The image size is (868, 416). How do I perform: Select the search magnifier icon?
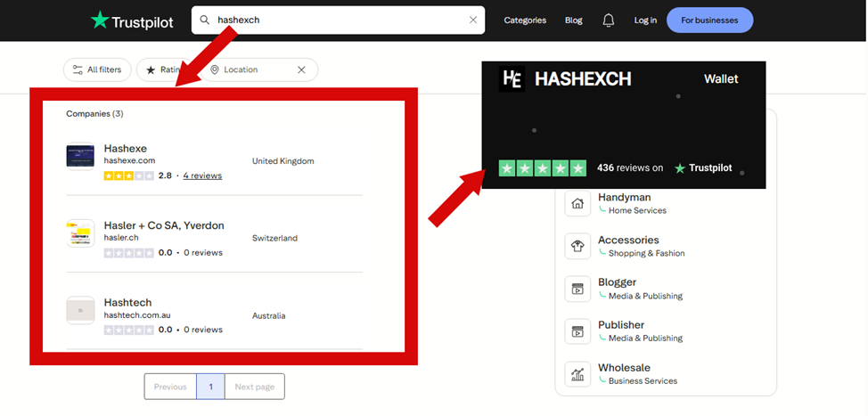(x=205, y=20)
